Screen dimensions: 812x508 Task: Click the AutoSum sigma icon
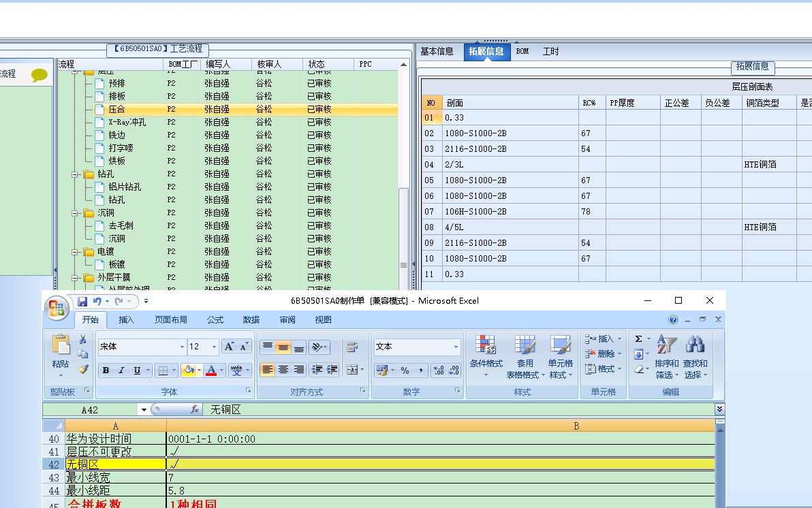click(x=638, y=338)
